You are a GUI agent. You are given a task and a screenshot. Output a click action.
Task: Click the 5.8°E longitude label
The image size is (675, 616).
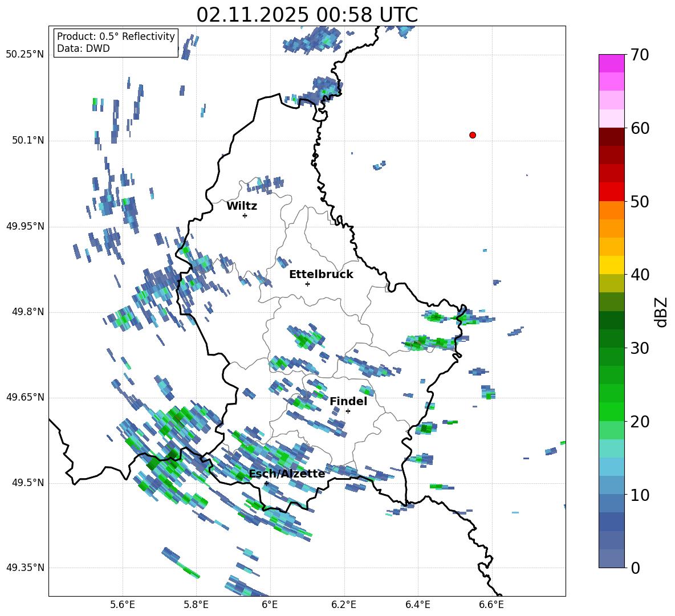pyautogui.click(x=196, y=605)
